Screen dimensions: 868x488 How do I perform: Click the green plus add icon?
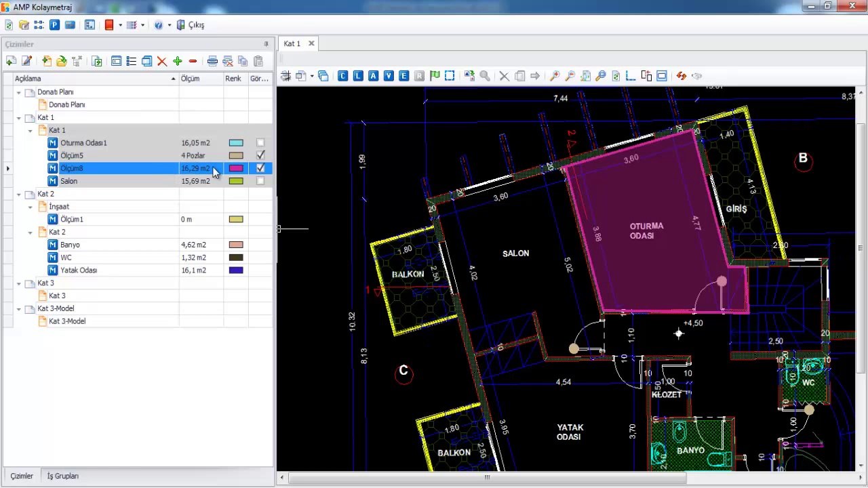(x=178, y=61)
